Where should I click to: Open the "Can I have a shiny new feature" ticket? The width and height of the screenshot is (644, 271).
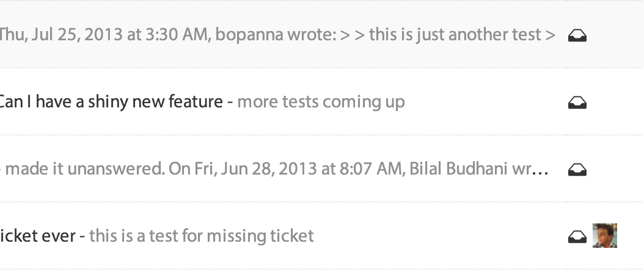(110, 101)
